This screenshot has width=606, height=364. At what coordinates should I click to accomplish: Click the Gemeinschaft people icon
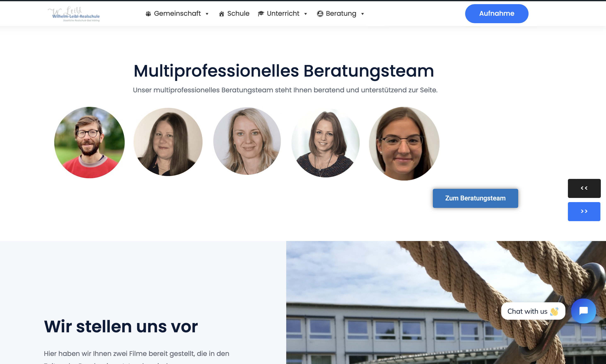(148, 14)
